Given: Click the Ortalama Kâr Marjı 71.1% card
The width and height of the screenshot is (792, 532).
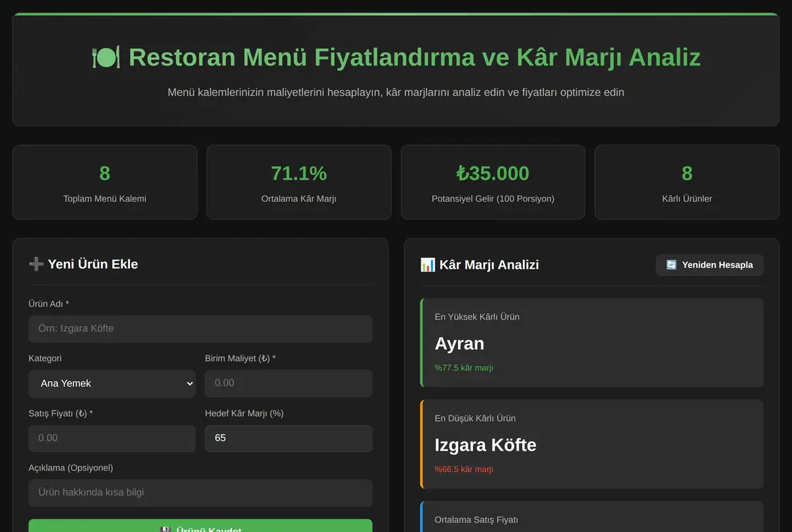Looking at the screenshot, I should click(299, 182).
